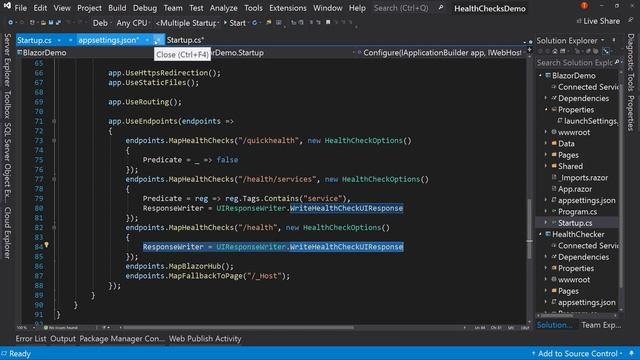Collapse the code block at line 71
The width and height of the screenshot is (640, 360).
pyautogui.click(x=54, y=121)
